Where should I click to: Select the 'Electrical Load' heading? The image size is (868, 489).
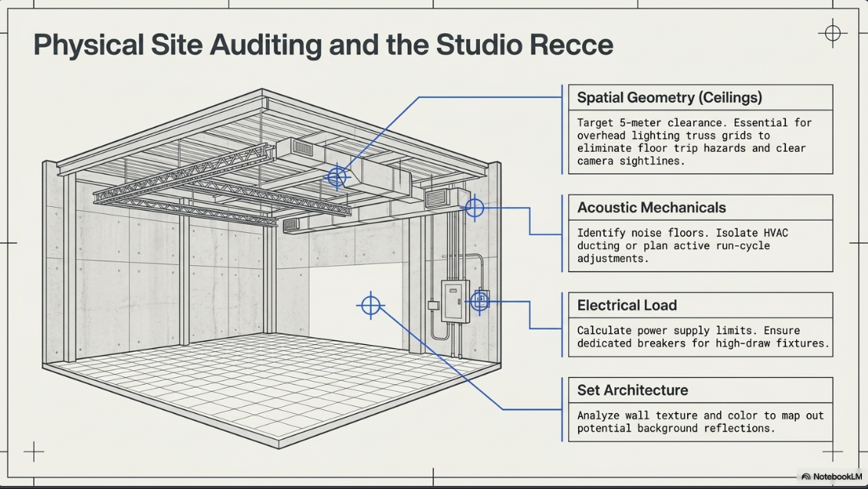tap(626, 305)
